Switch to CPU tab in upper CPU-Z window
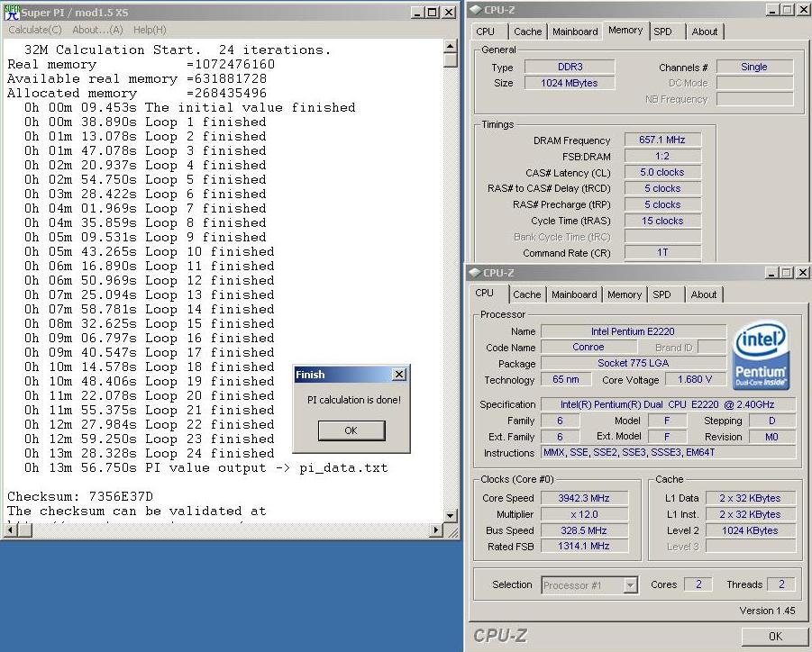812x652 pixels. pos(485,32)
